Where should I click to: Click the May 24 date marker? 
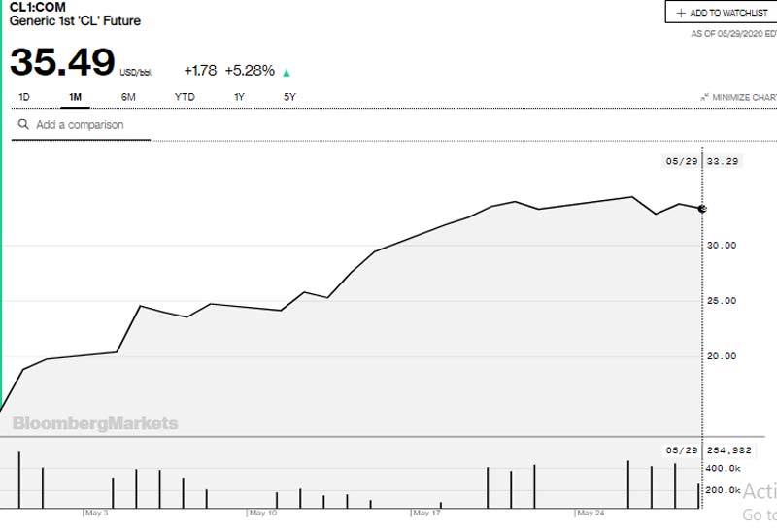[591, 512]
